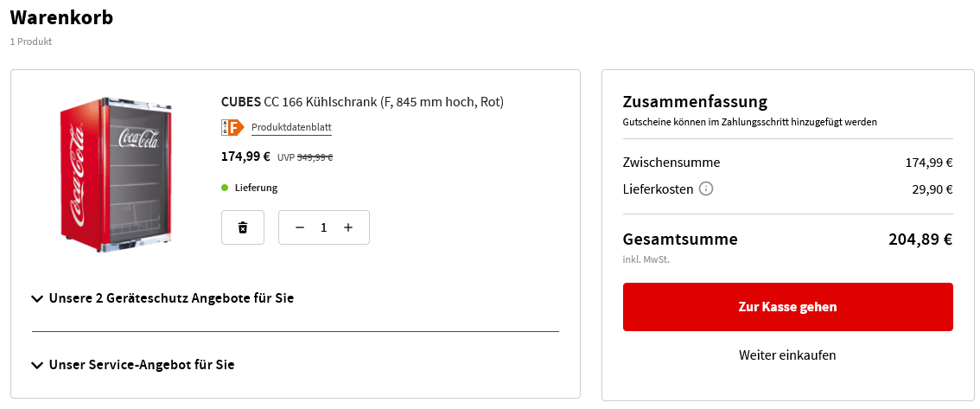This screenshot has height=409, width=980.
Task: Click the green Lieferung status dot
Action: [x=225, y=188]
